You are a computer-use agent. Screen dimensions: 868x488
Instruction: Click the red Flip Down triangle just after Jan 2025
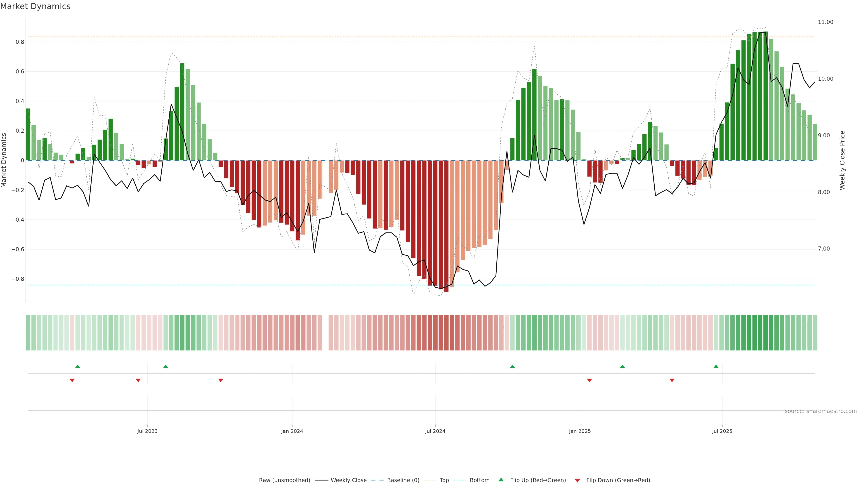point(589,380)
